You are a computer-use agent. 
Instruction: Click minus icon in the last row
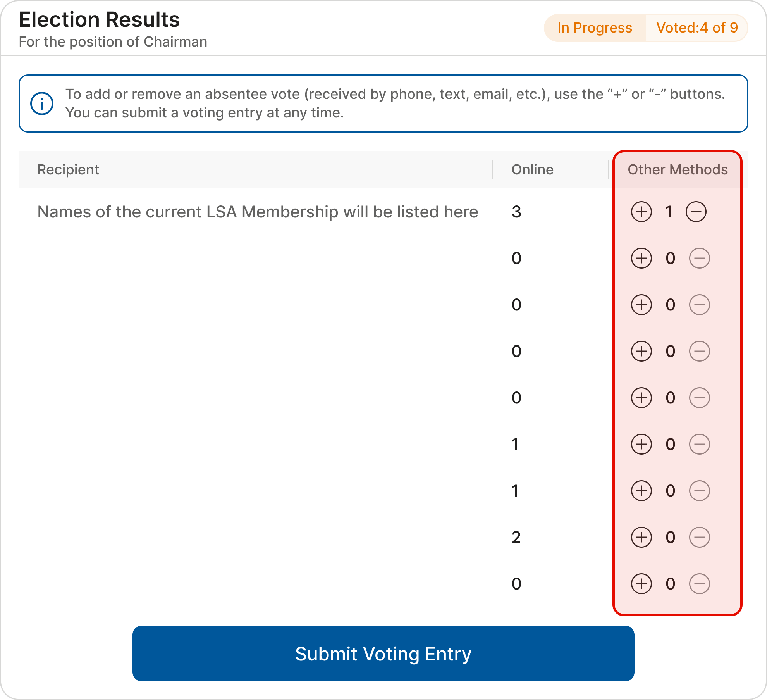pos(699,584)
